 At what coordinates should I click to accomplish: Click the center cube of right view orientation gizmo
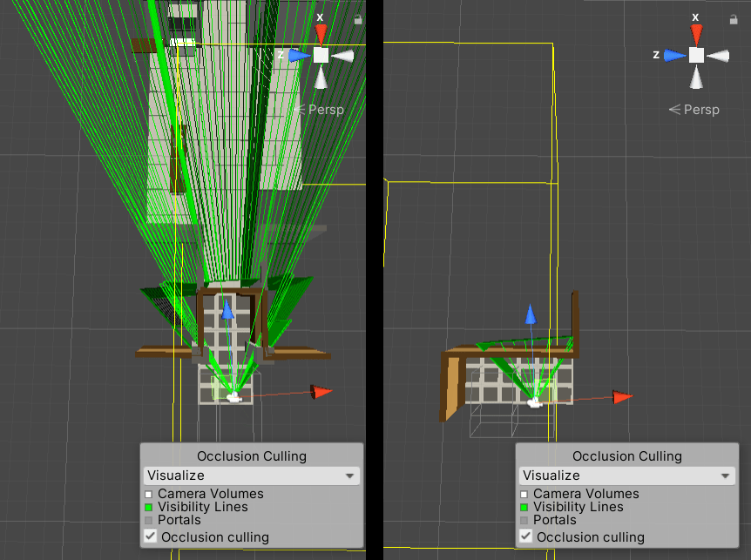[x=696, y=55]
